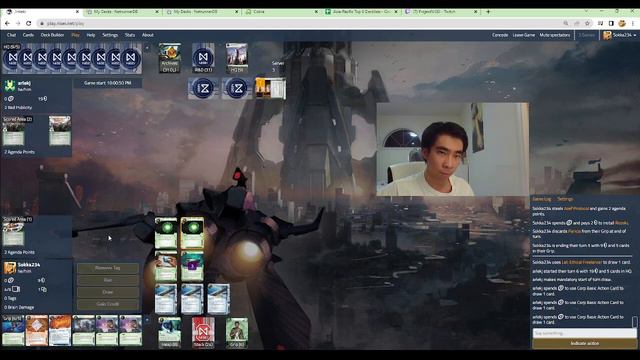Go to Deck Builder
Image resolution: width=640 pixels, height=360 pixels.
pos(52,35)
